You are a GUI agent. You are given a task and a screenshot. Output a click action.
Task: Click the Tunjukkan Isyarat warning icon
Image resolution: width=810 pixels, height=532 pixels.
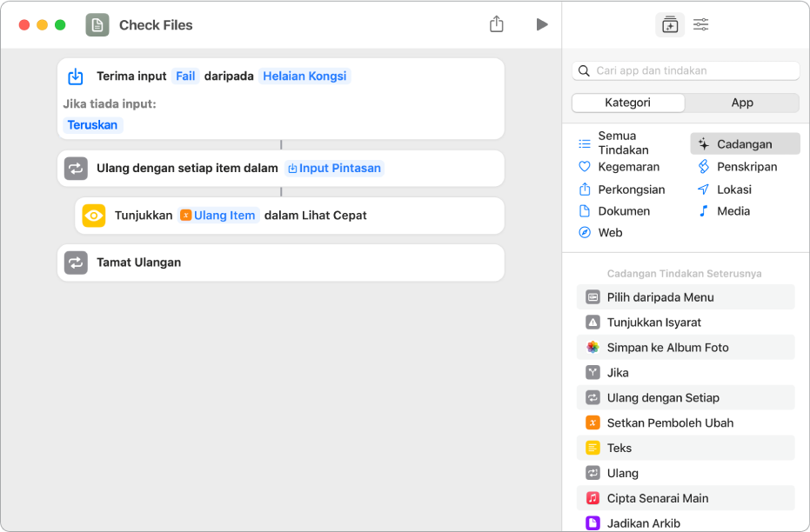click(x=592, y=323)
